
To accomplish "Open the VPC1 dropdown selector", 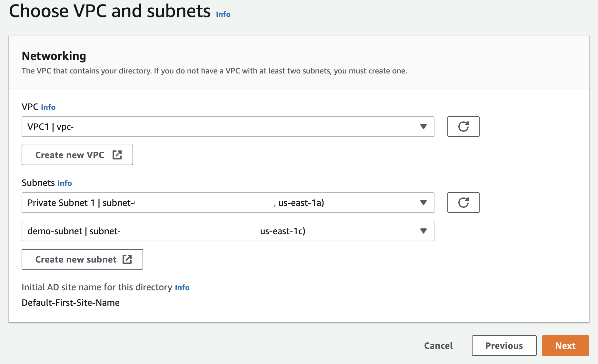I will click(228, 127).
